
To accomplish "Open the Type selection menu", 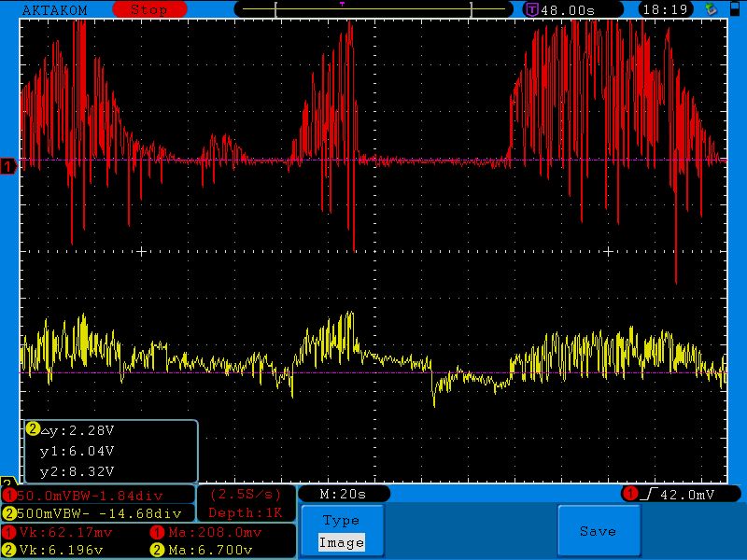I will tap(340, 521).
